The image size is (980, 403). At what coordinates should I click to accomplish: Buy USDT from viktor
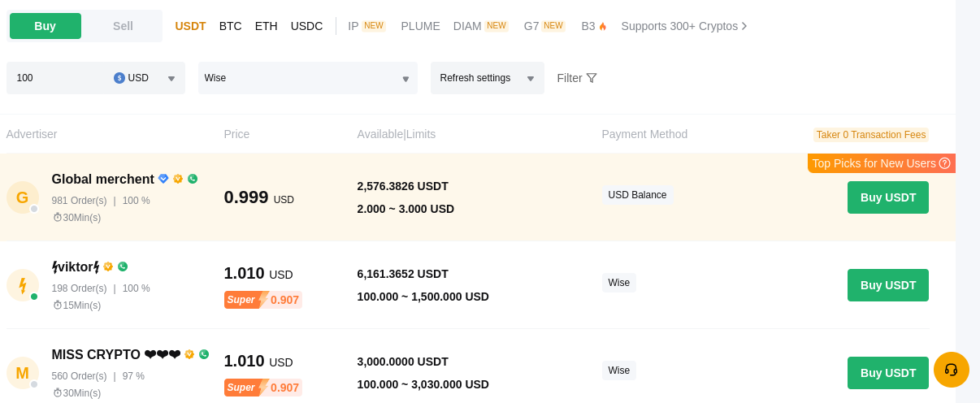887,285
